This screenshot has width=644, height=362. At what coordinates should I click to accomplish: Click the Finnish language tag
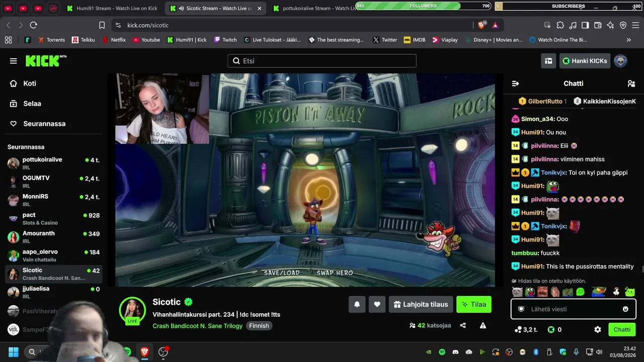(x=259, y=326)
